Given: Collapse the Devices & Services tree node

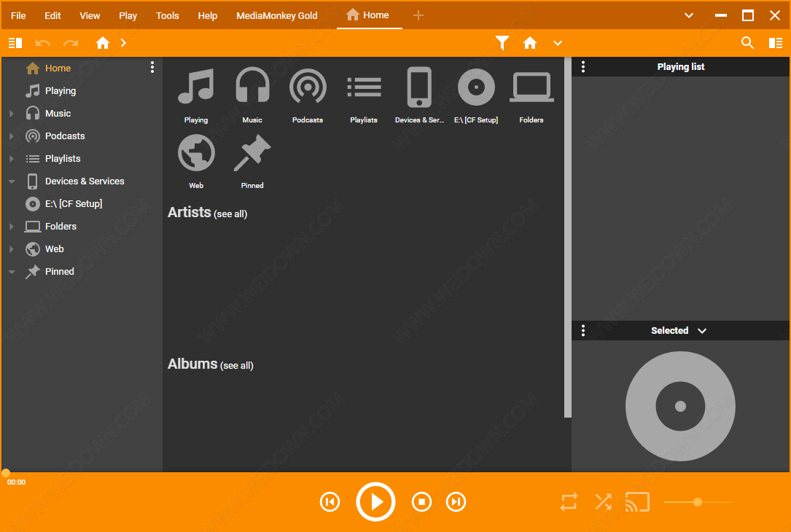Looking at the screenshot, I should (12, 181).
